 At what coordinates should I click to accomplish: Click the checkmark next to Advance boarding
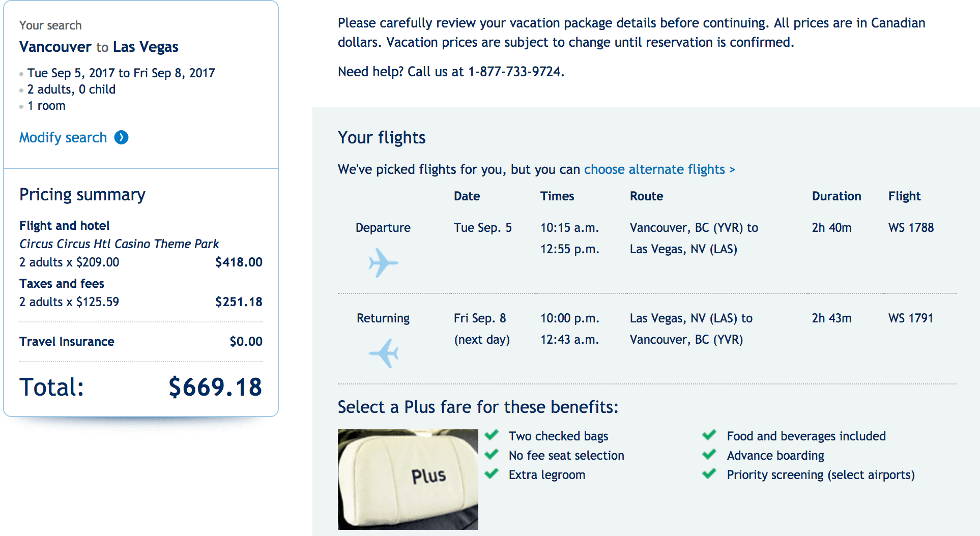(709, 455)
